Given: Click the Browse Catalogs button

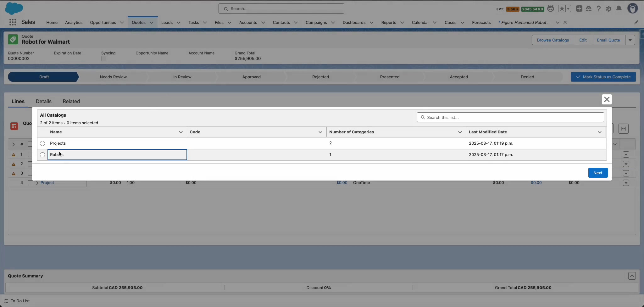Looking at the screenshot, I should pyautogui.click(x=553, y=40).
